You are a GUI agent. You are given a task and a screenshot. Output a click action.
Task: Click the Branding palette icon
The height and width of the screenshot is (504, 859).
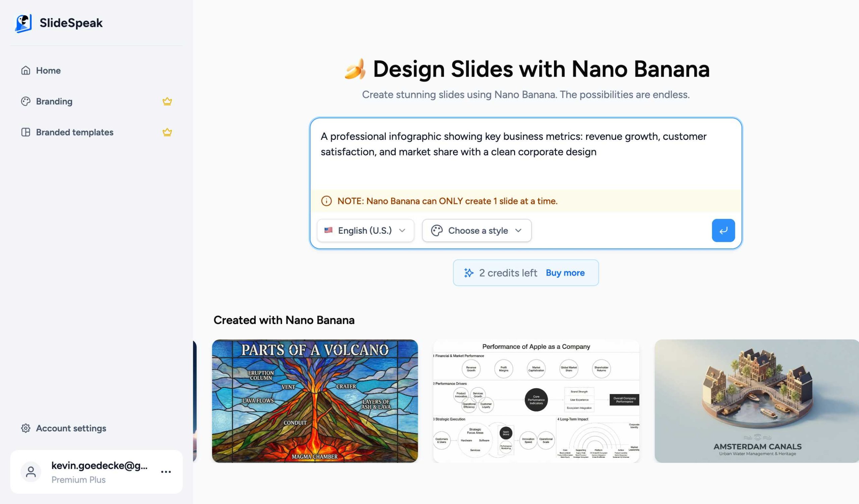[26, 102]
